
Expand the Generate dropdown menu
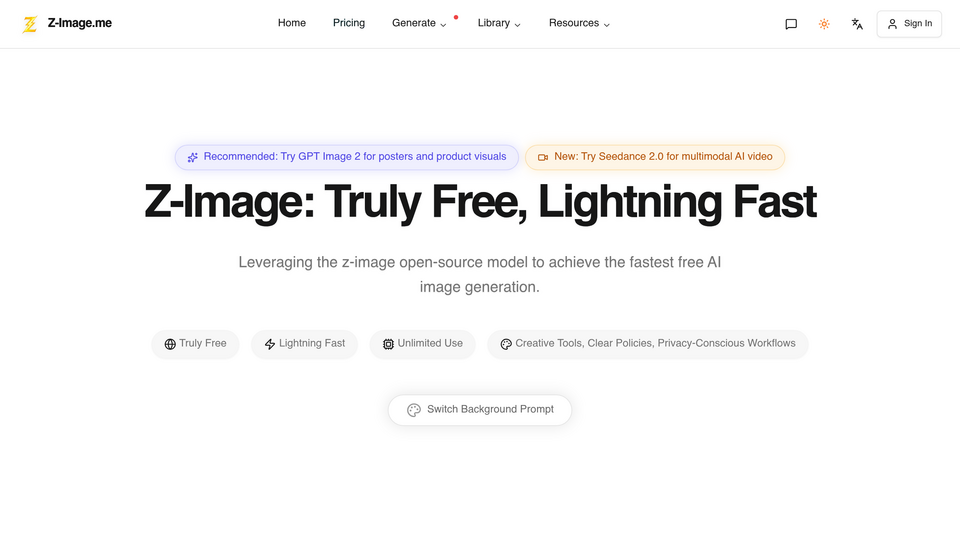(419, 23)
